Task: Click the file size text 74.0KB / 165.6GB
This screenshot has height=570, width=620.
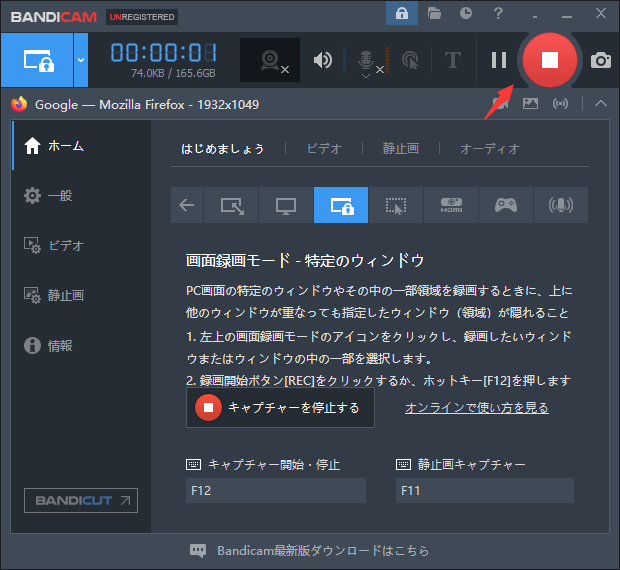Action: [173, 74]
